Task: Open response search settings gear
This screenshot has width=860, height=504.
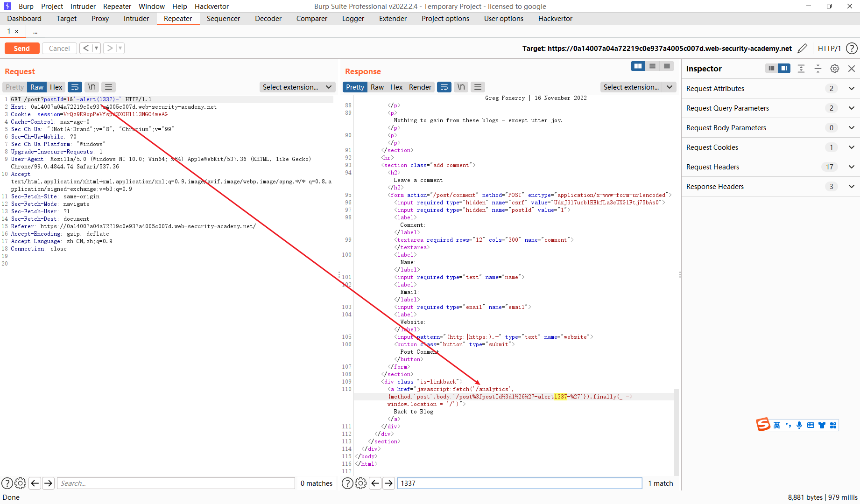Action: (361, 483)
